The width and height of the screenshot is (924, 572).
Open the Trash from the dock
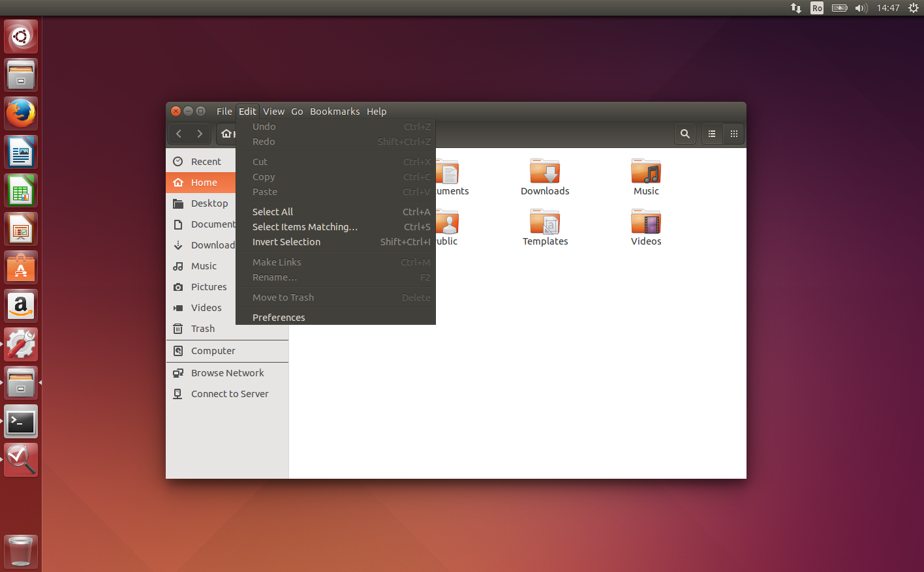pyautogui.click(x=21, y=551)
